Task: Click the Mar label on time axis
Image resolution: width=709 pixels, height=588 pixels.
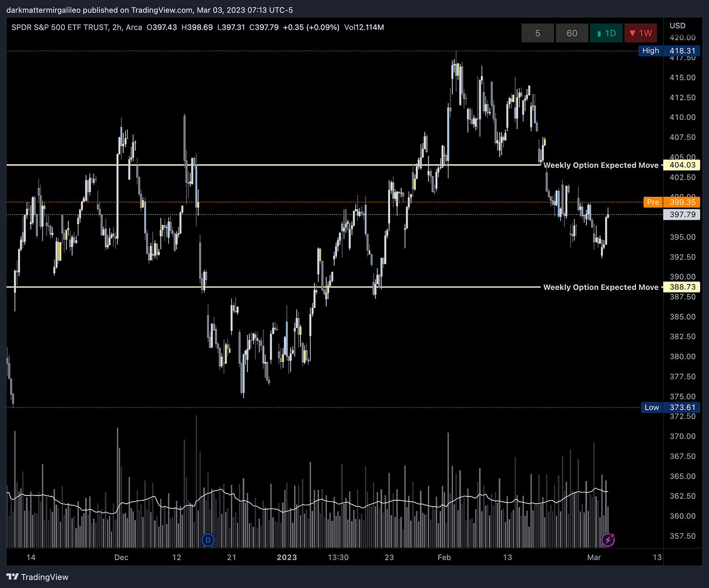Action: click(594, 557)
